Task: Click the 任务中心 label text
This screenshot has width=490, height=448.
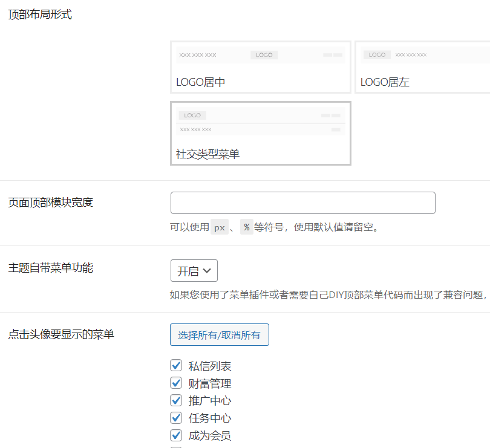Action: 210,418
